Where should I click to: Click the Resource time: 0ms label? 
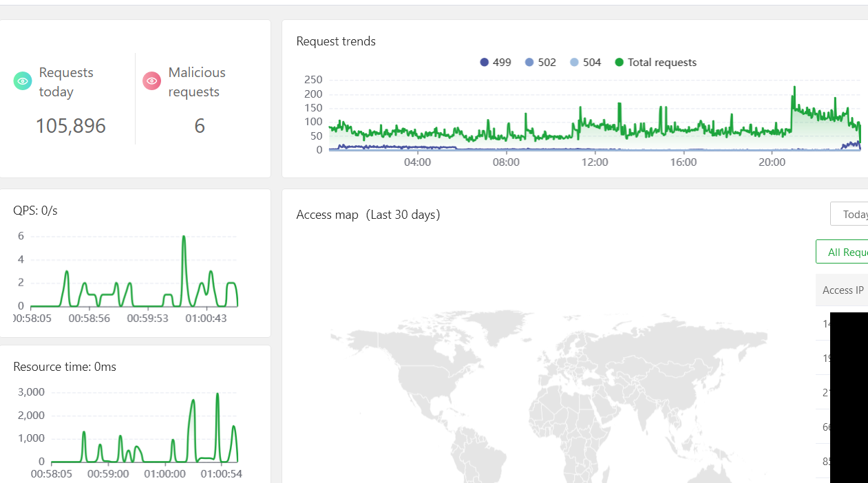click(65, 367)
